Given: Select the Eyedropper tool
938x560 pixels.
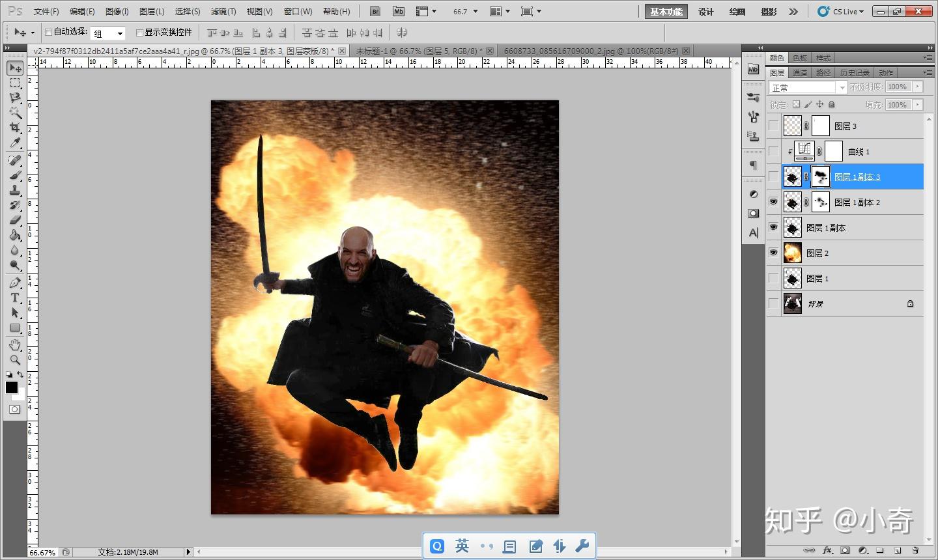Looking at the screenshot, I should [15, 143].
